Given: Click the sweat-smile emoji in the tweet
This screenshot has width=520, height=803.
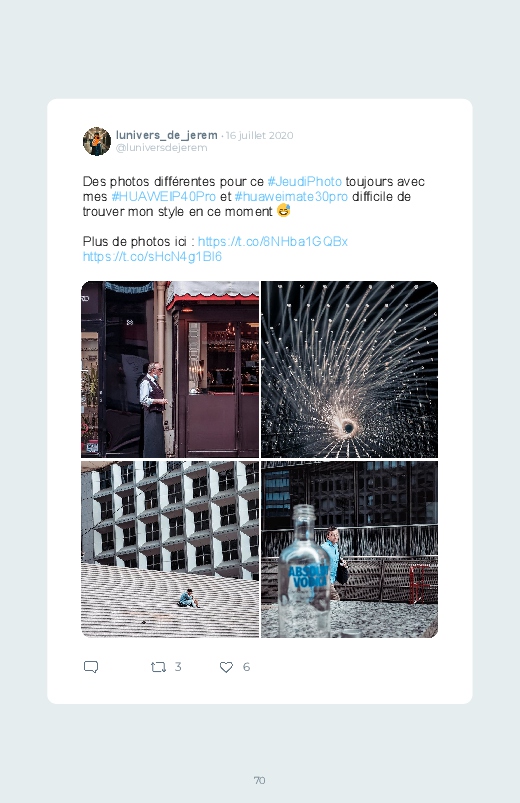Looking at the screenshot, I should [x=283, y=210].
